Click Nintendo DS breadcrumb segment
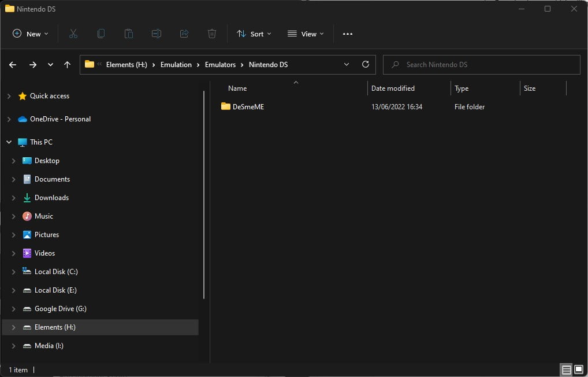The height and width of the screenshot is (377, 588). point(268,65)
